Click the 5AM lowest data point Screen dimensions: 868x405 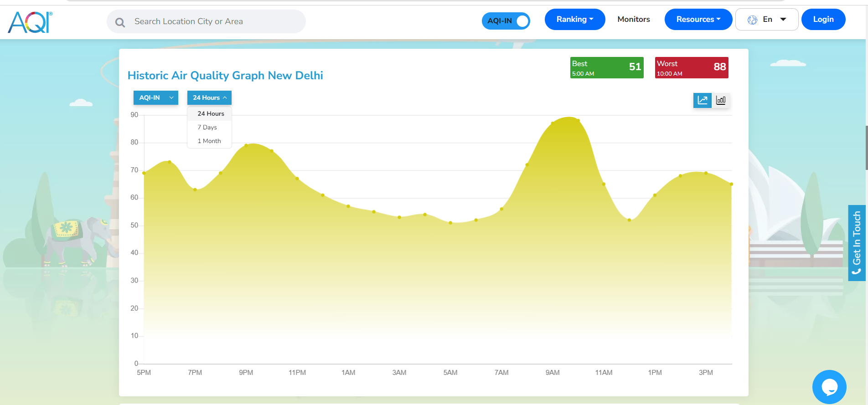point(450,223)
